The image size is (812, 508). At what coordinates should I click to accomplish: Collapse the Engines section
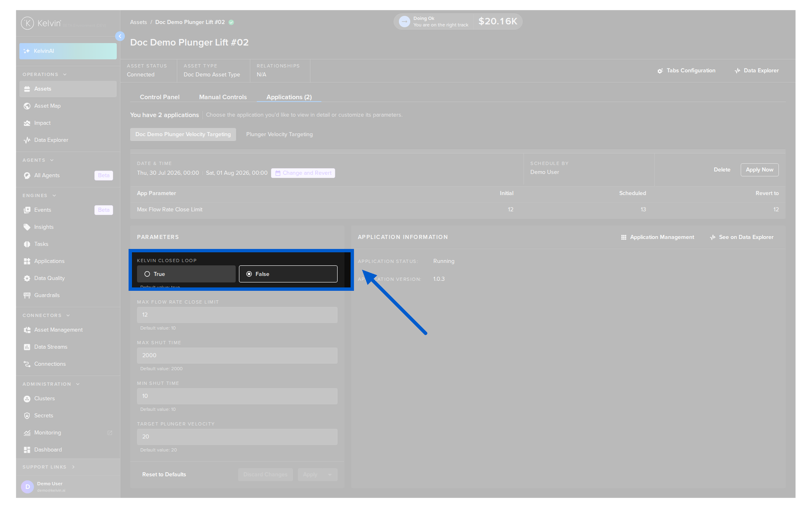[x=54, y=196]
